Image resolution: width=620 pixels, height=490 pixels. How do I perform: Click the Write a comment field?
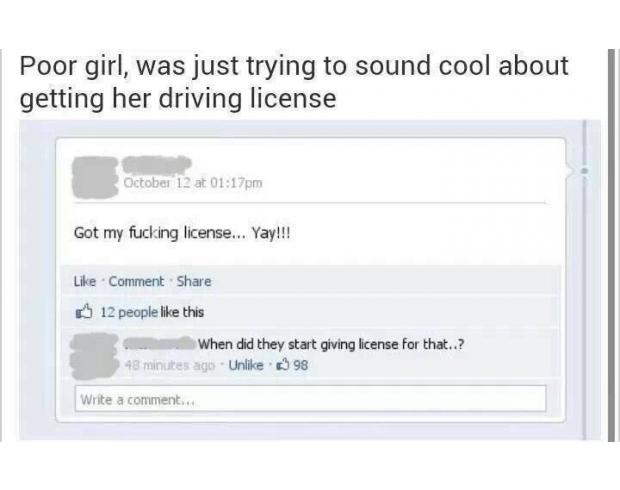[310, 399]
